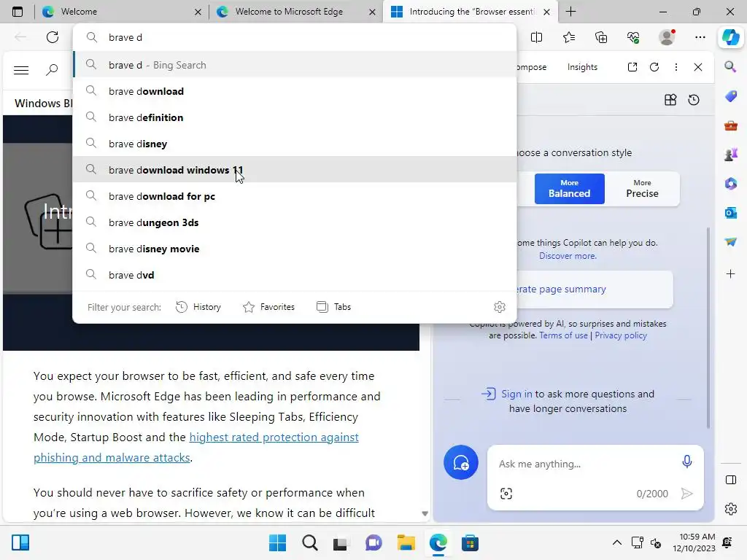Select Introducing the Browser essentials tab
This screenshot has height=560, width=747.
(469, 12)
